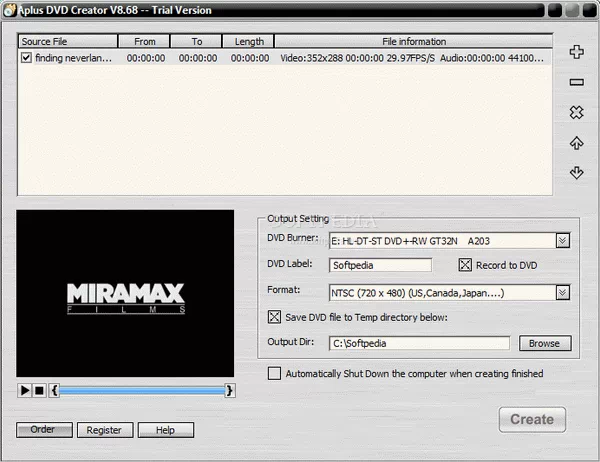
Task: Clear all files with X icon
Action: (x=576, y=112)
